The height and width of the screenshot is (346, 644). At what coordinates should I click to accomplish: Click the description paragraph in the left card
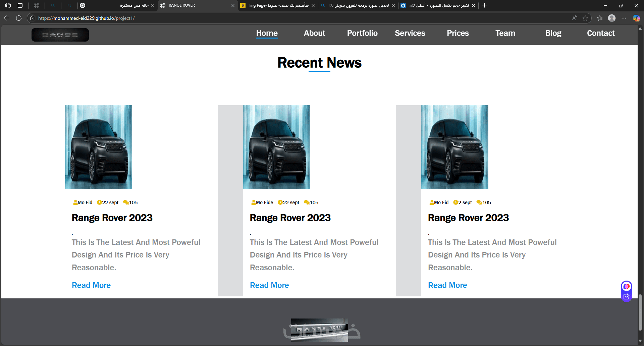pos(136,255)
